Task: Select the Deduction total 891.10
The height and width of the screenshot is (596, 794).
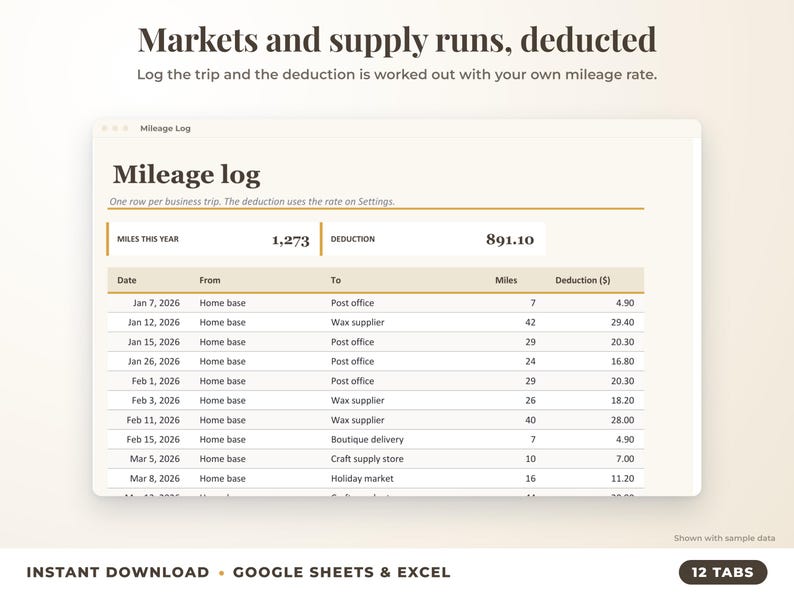Action: pyautogui.click(x=510, y=240)
